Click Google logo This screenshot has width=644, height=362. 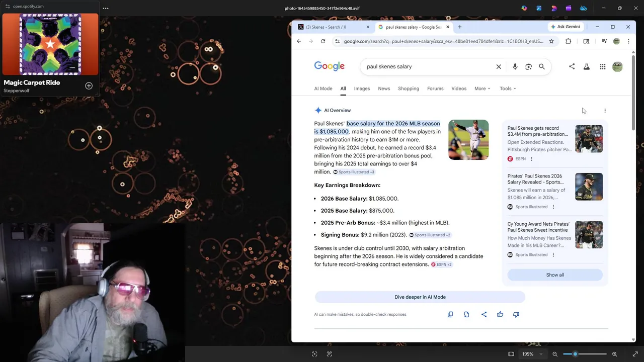[330, 66]
